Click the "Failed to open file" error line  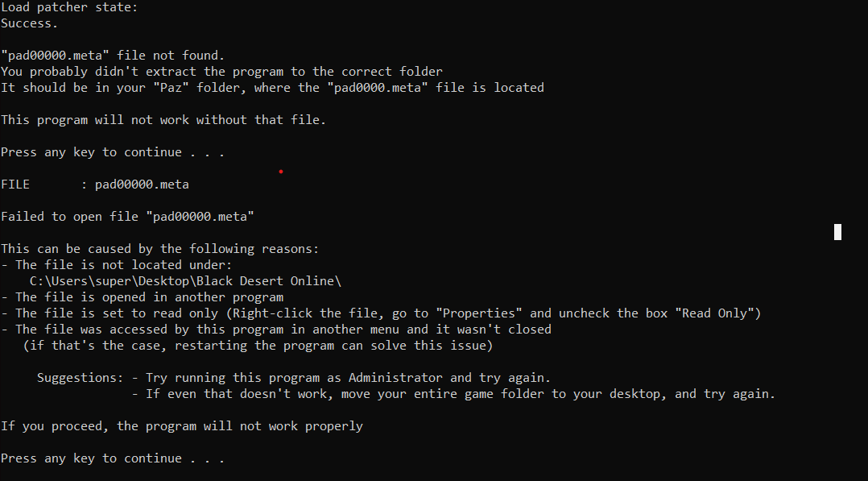tap(127, 217)
